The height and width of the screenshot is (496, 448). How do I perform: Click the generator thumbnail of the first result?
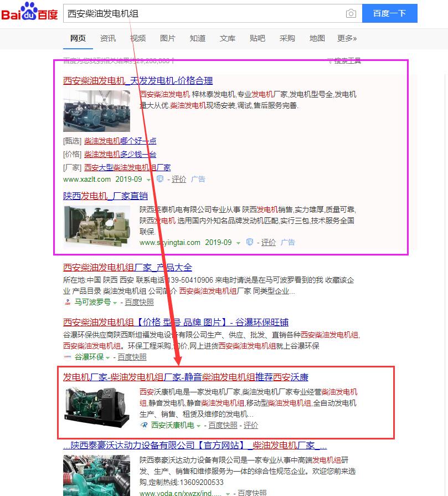[x=97, y=111]
